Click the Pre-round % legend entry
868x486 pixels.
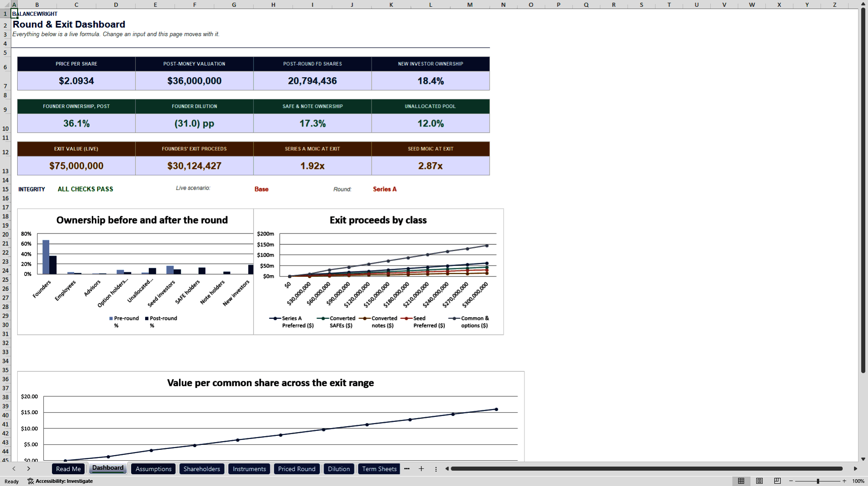click(x=124, y=322)
